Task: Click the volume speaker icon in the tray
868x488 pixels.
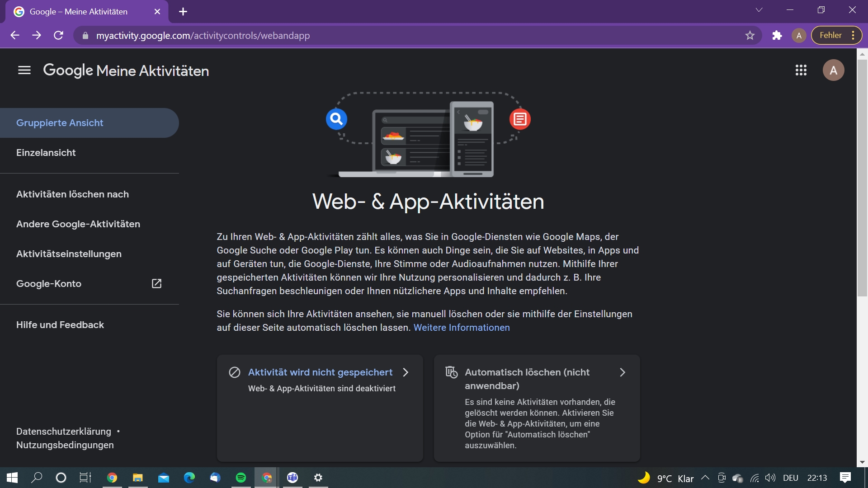Action: click(771, 478)
